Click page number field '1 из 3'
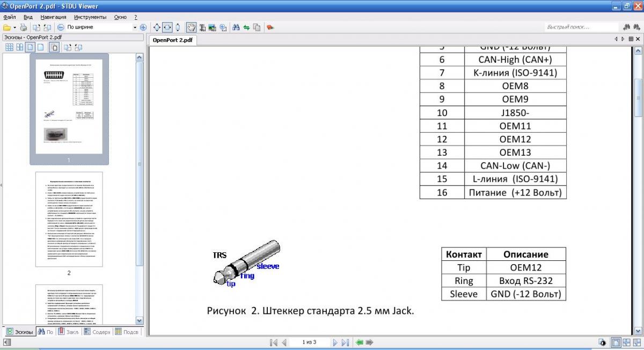The width and height of the screenshot is (644, 350). pyautogui.click(x=310, y=342)
